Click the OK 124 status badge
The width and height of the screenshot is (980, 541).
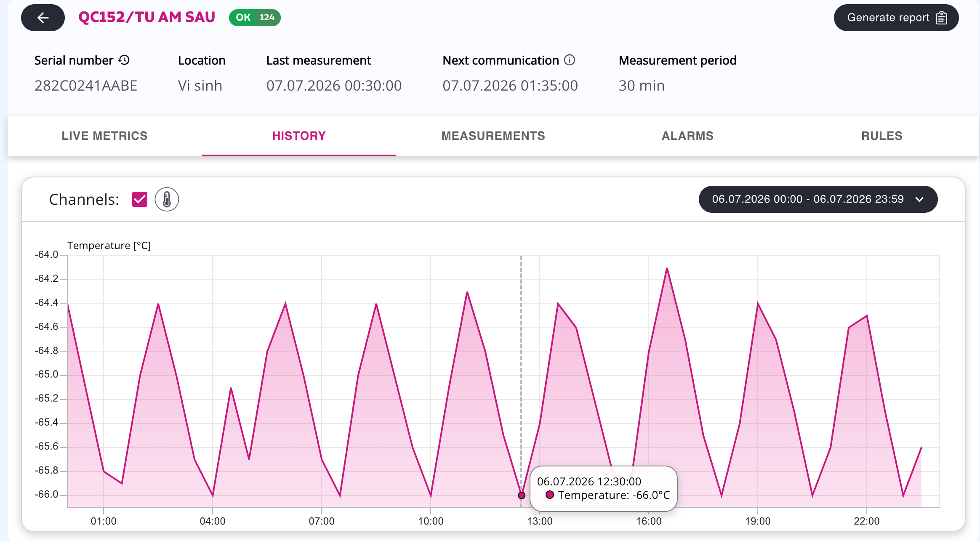pyautogui.click(x=255, y=18)
